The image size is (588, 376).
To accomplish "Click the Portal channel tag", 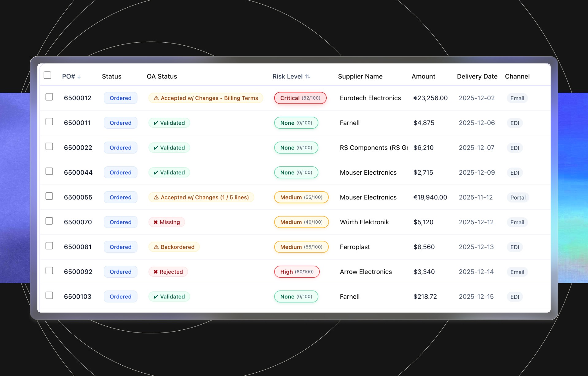I will [x=518, y=198].
